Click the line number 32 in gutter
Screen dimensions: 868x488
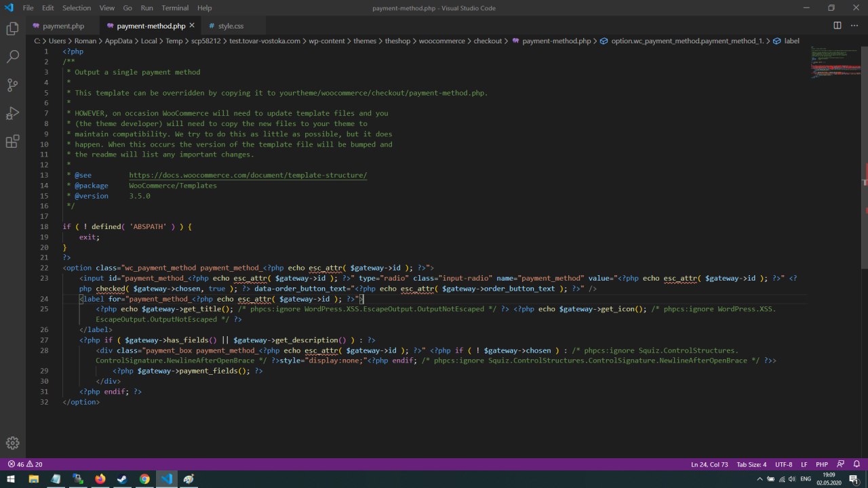(x=44, y=401)
